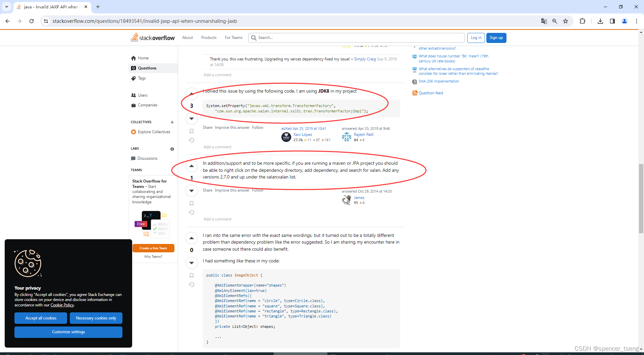Upvote the JDK8 System.setProperty answer
This screenshot has width=644, height=355.
pos(192,94)
